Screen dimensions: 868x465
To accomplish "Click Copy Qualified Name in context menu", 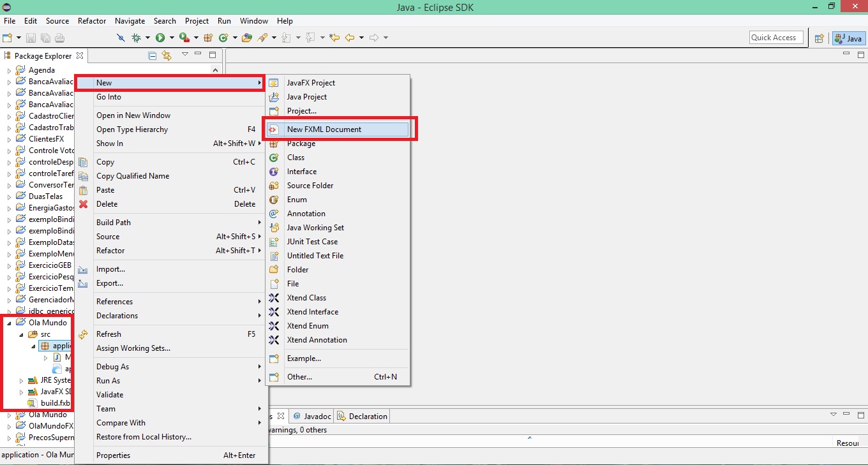I will click(x=170, y=176).
